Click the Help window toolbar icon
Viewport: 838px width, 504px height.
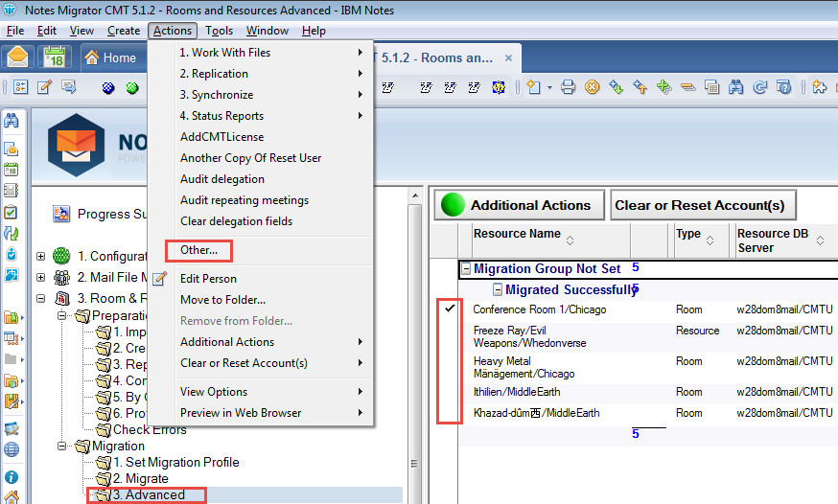click(784, 87)
